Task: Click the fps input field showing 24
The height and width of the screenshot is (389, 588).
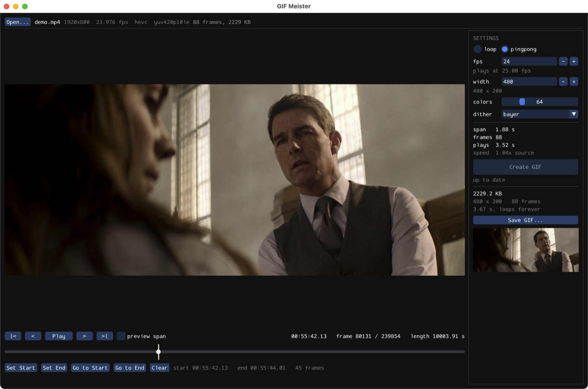Action: (529, 61)
